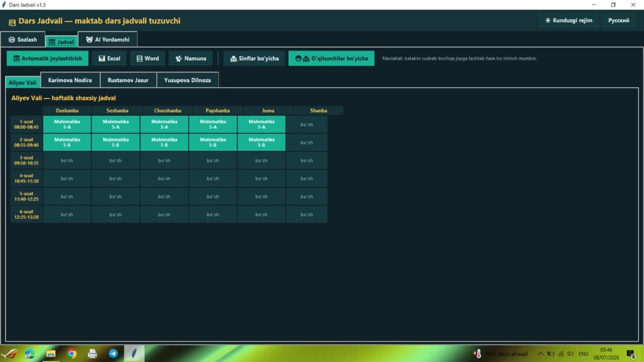This screenshot has width=644, height=362.
Task: Switch to the Sinflar bo'yicha view
Action: 254,58
